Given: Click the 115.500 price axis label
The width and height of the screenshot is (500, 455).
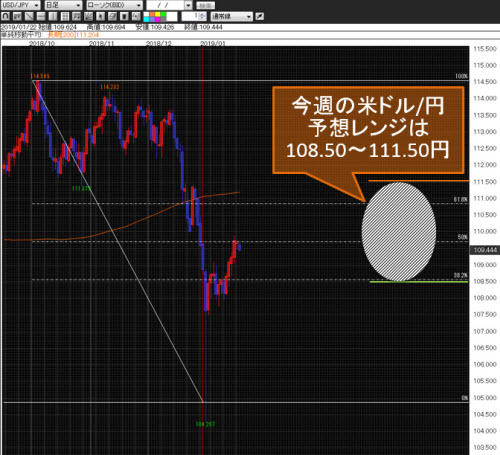Looking at the screenshot, I should (485, 49).
